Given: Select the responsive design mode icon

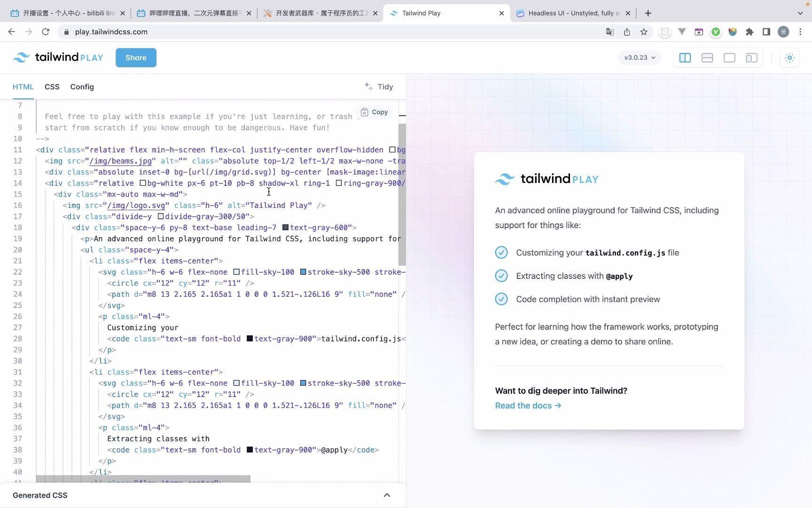Looking at the screenshot, I should pyautogui.click(x=751, y=57).
